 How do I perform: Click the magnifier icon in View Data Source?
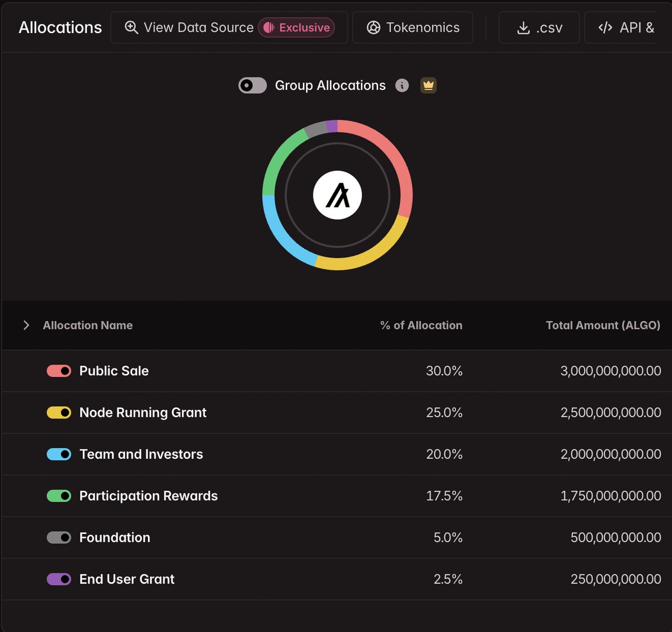pos(131,27)
